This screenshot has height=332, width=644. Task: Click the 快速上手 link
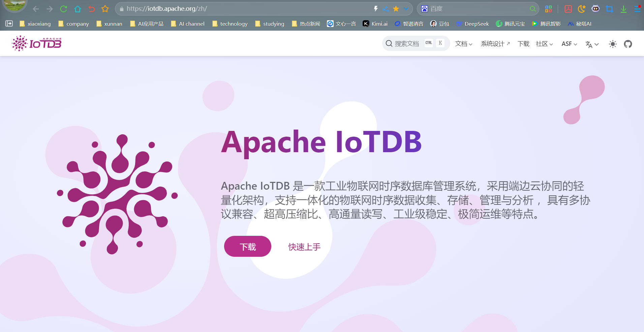[303, 246]
